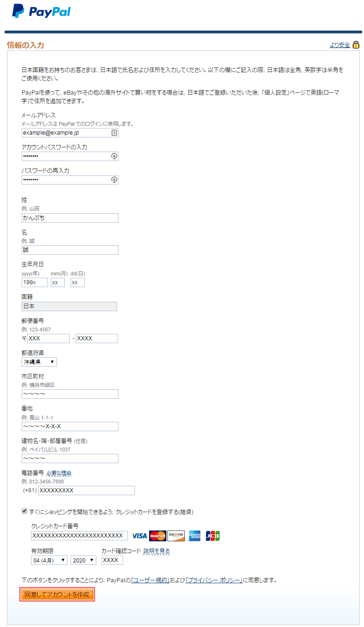Click the パスワードの再入力 field
This screenshot has height=627, width=364.
pyautogui.click(x=70, y=180)
